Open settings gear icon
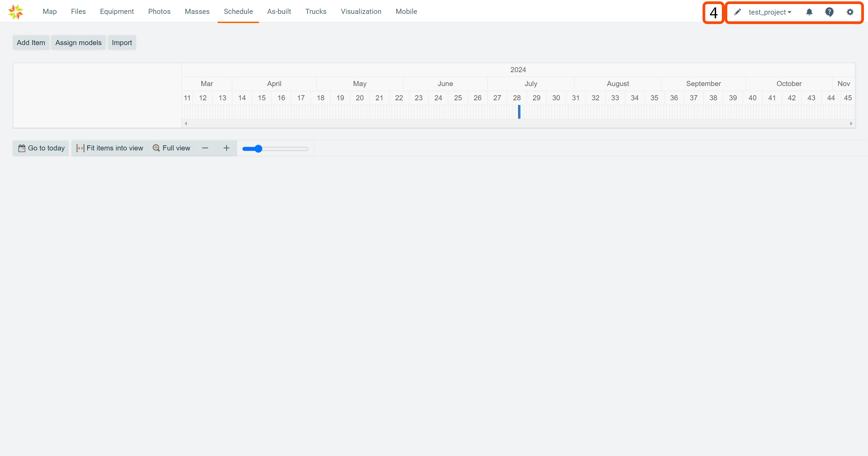Screen dimensions: 868x456 [850, 12]
